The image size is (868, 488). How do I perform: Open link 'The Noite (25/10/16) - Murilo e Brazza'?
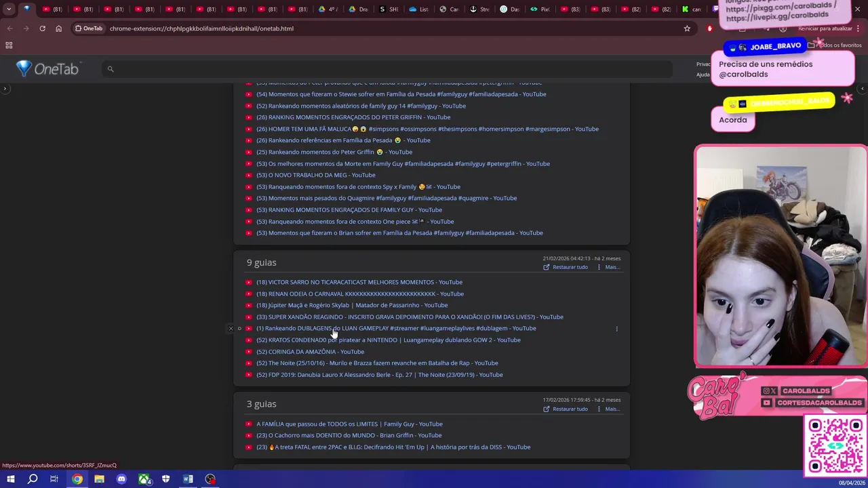(x=377, y=363)
